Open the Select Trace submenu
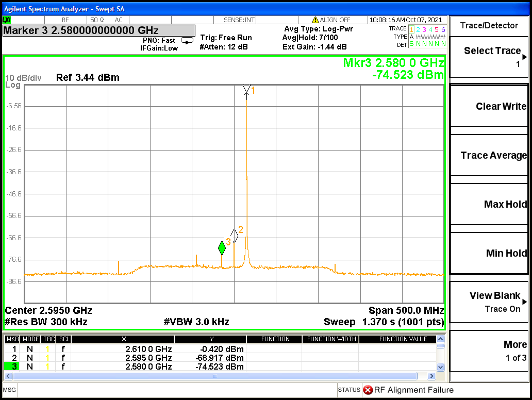532x400 pixels. (489, 56)
